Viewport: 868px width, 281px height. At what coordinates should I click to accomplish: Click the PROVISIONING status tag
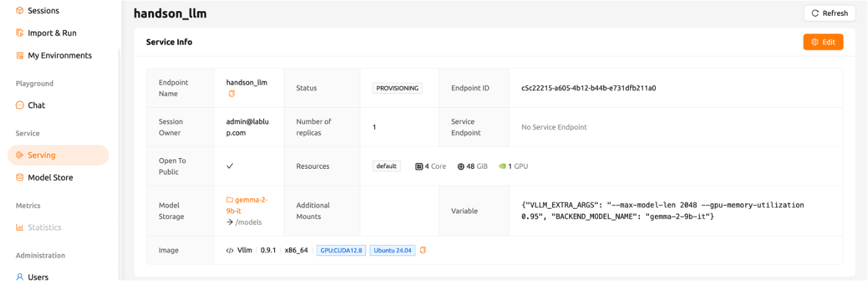[x=397, y=88]
